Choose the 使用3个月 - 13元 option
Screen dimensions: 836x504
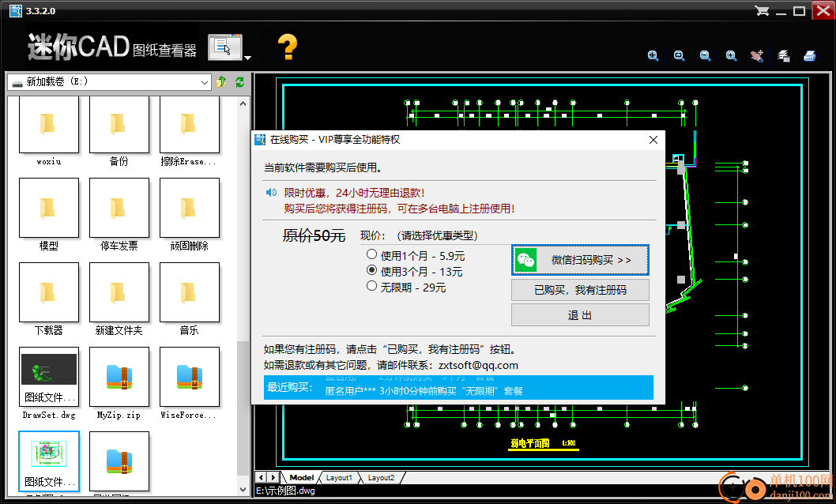[415, 271]
